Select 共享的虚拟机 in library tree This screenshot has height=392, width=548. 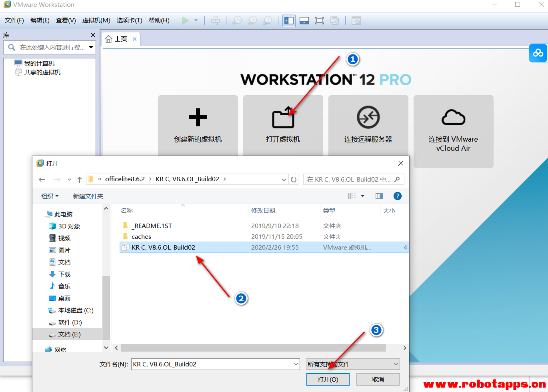pyautogui.click(x=42, y=72)
